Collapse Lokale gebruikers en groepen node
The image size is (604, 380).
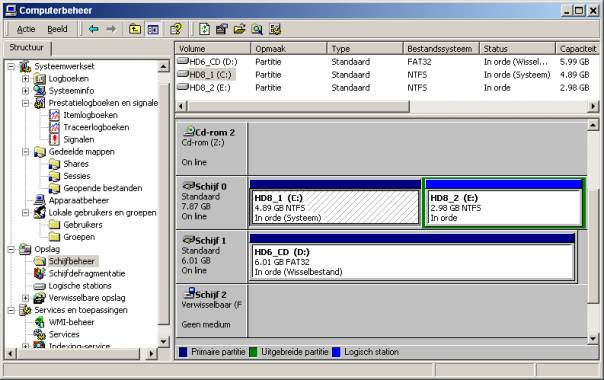pos(25,213)
